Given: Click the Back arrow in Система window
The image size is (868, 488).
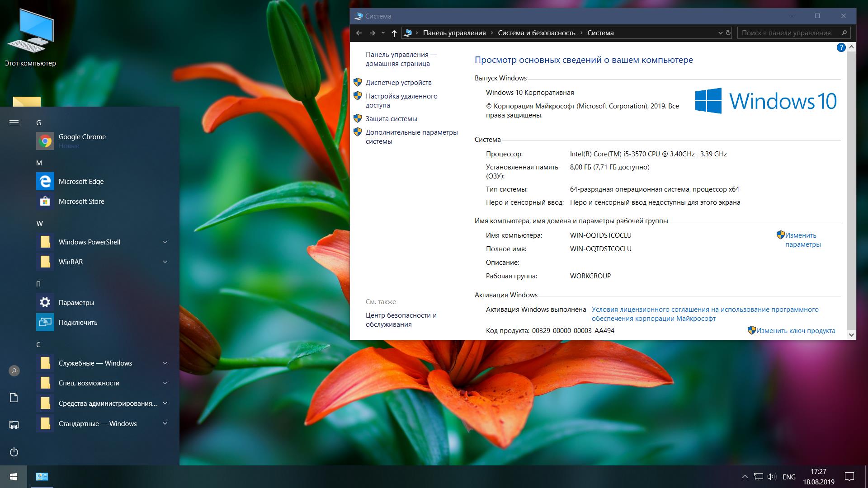Looking at the screenshot, I should pyautogui.click(x=359, y=33).
